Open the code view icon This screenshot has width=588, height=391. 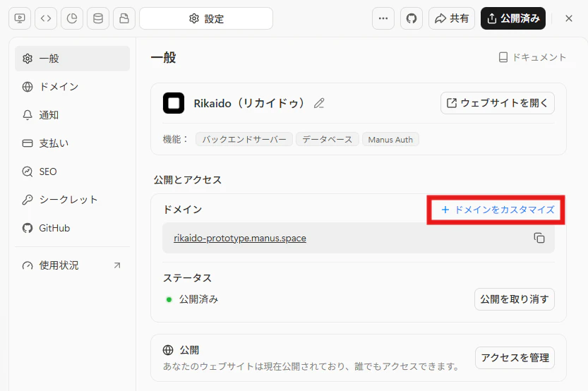click(46, 18)
